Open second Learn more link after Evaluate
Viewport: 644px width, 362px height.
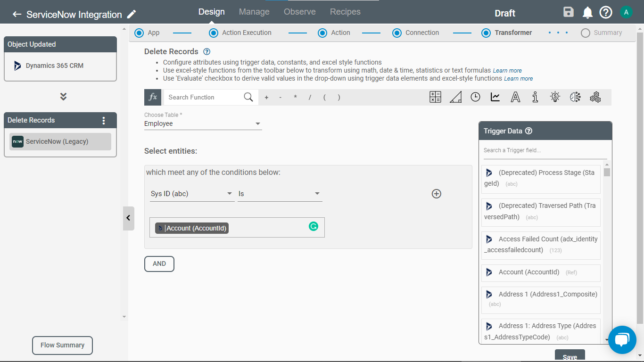pyautogui.click(x=519, y=79)
